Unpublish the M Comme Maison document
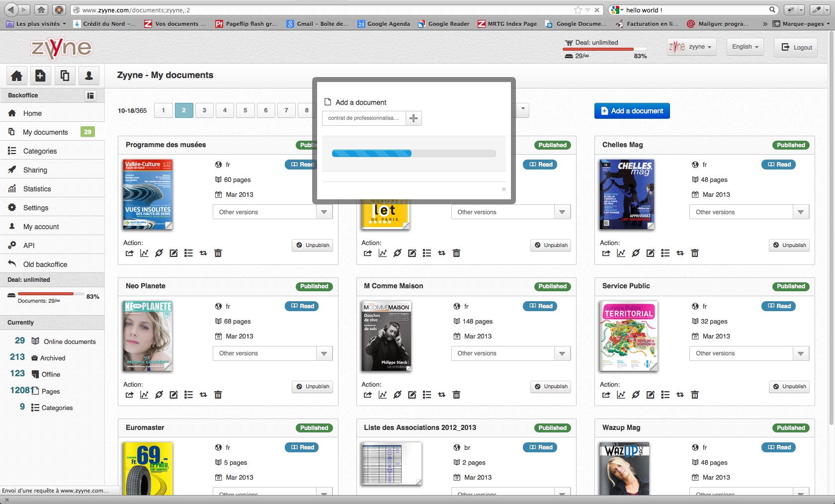The image size is (835, 504). coord(551,387)
